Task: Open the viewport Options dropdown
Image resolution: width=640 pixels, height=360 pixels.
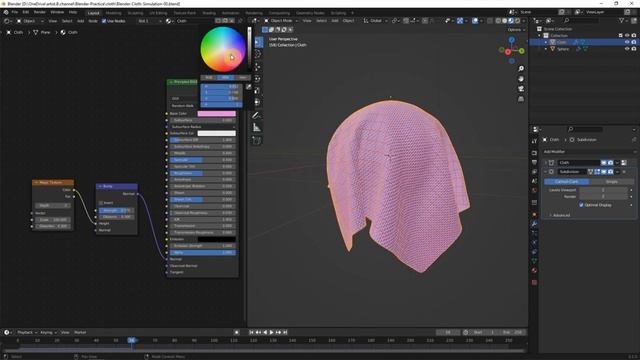Action: [x=516, y=30]
